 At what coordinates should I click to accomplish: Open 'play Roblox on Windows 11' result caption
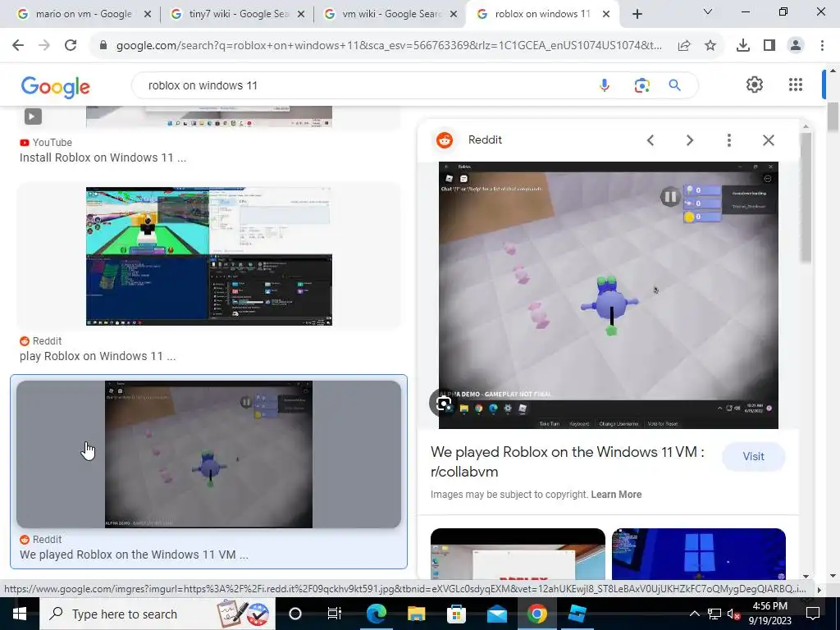98,356
